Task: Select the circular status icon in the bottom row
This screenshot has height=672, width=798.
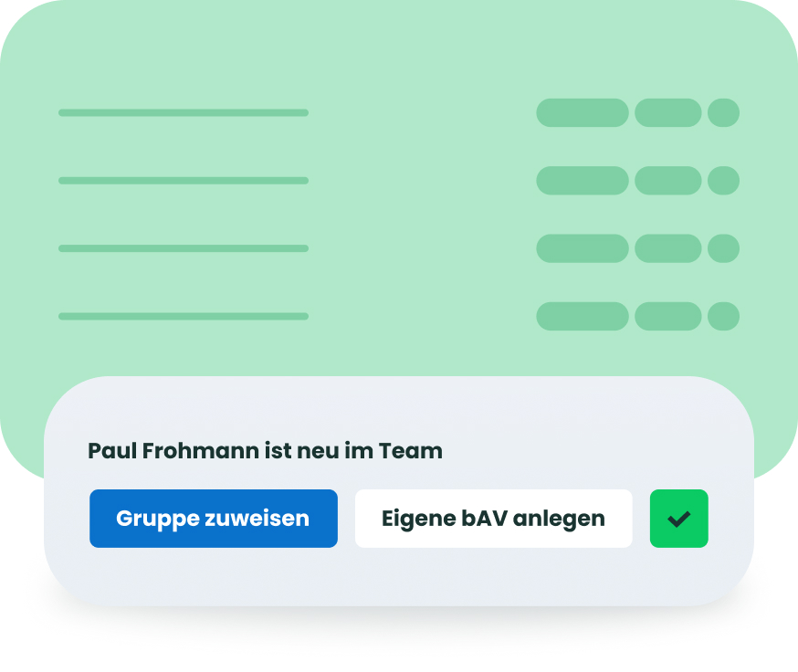Action: pyautogui.click(x=724, y=316)
